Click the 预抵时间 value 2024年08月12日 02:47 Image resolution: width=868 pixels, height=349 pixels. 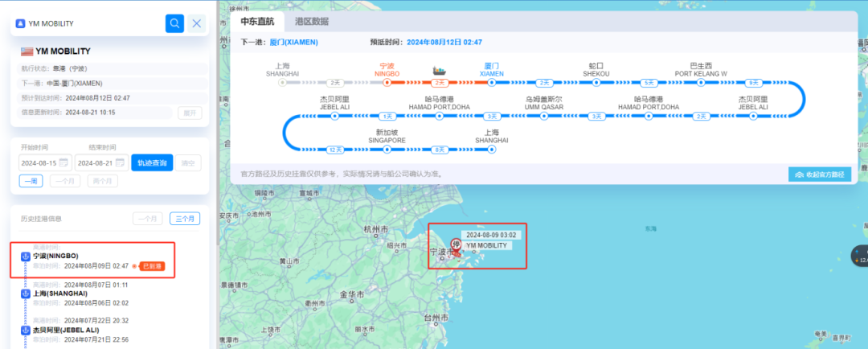point(444,42)
